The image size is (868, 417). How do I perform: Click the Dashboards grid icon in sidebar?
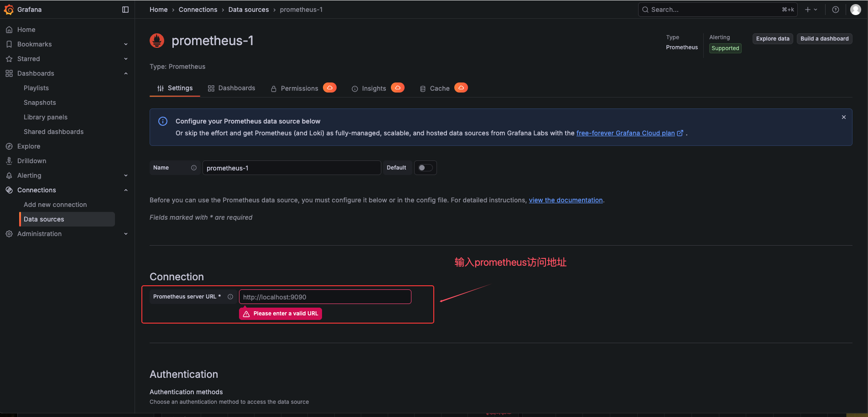(9, 73)
